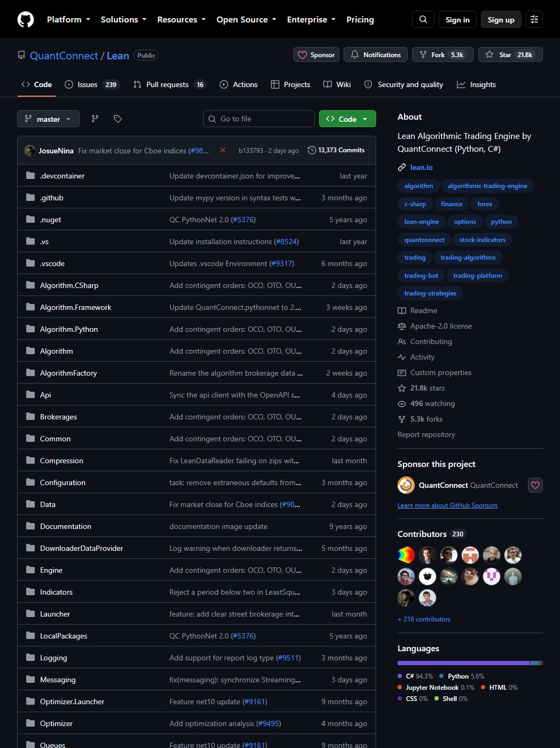
Task: Click the c-sharp topic tag
Action: [x=415, y=204]
